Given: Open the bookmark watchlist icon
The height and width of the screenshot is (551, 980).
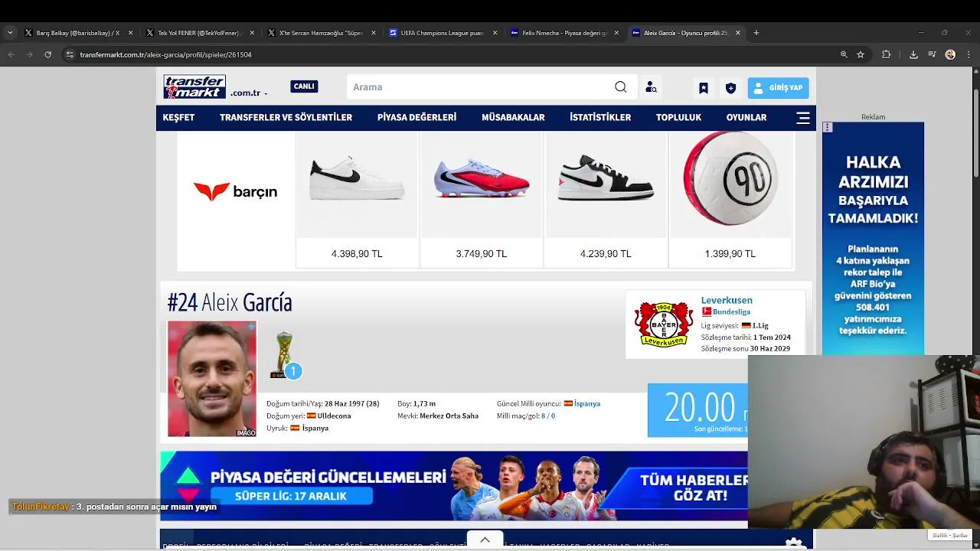Looking at the screenshot, I should click(x=703, y=88).
